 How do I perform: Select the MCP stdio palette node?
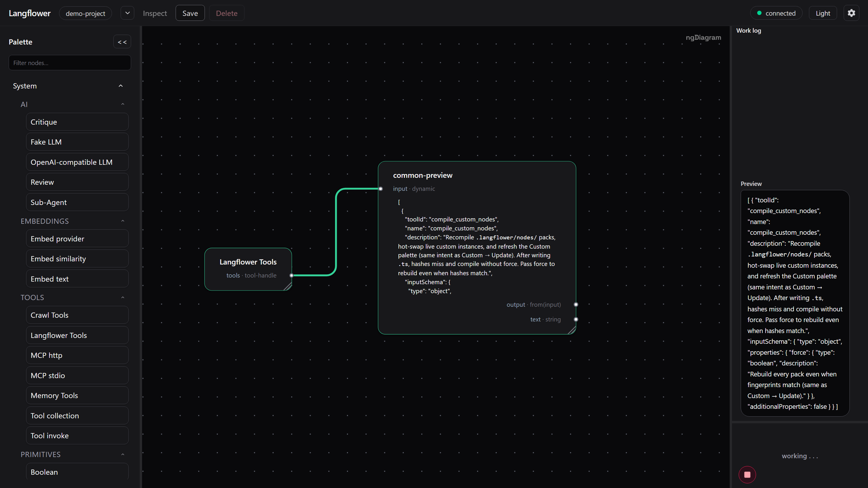[77, 376]
